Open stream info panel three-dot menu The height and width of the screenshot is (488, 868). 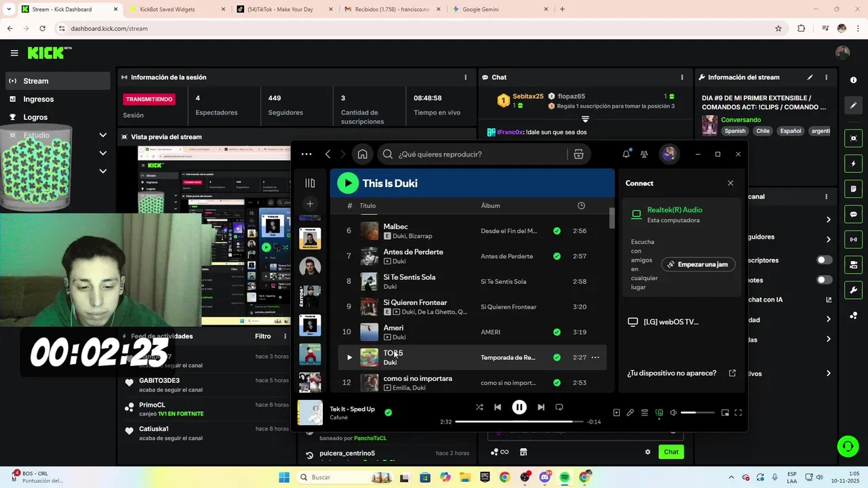826,77
